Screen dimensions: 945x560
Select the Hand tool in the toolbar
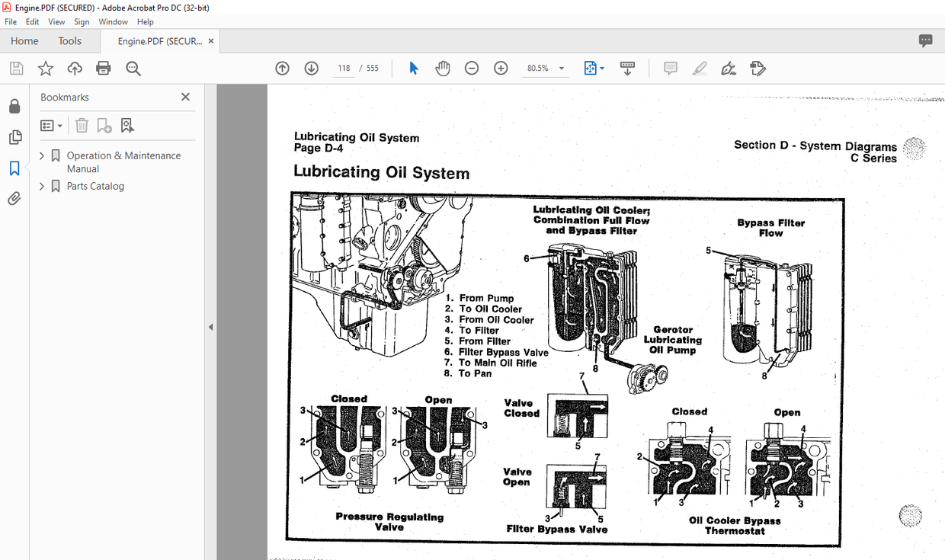443,68
